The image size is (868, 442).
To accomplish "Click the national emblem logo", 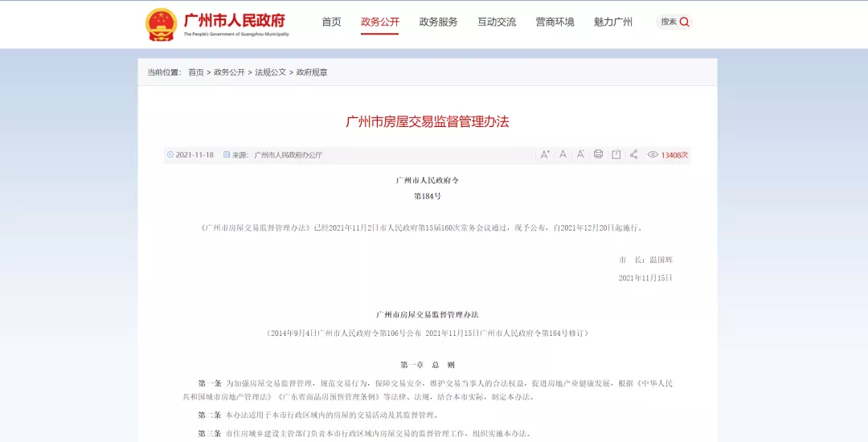I will coord(161,24).
